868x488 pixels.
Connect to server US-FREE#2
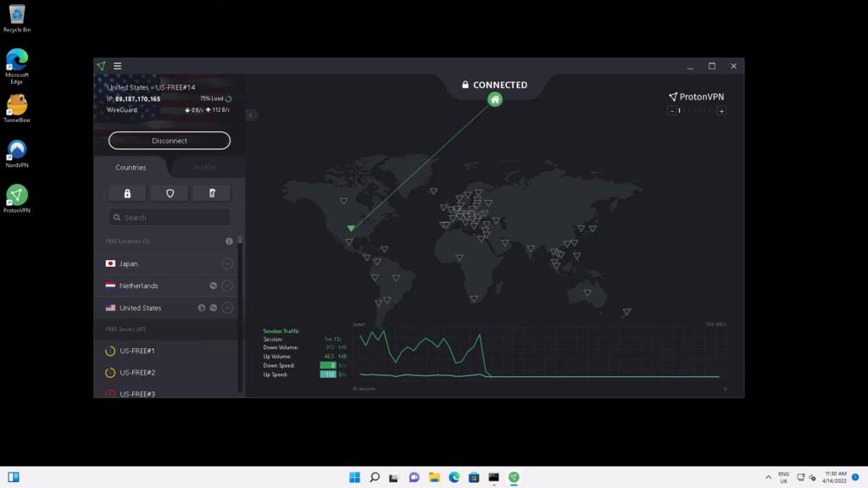point(165,373)
